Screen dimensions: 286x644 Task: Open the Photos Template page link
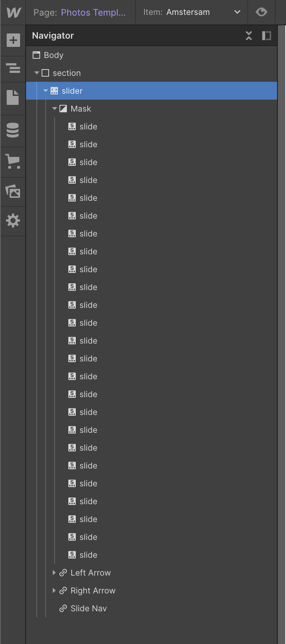pyautogui.click(x=93, y=12)
